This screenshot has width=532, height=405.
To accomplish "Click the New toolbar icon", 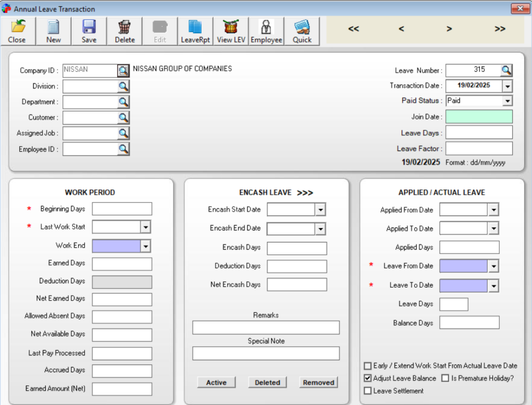I will [x=53, y=30].
